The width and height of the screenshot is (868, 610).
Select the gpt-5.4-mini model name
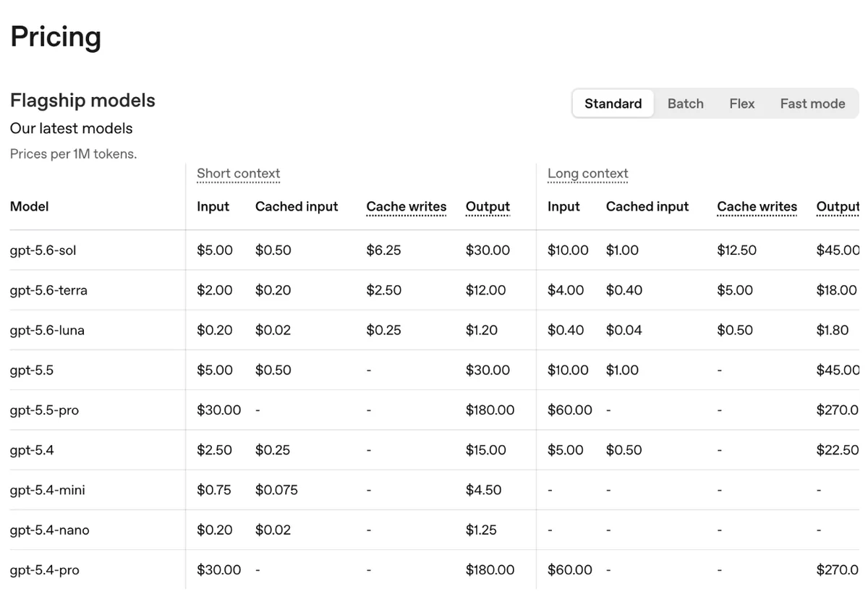48,491
